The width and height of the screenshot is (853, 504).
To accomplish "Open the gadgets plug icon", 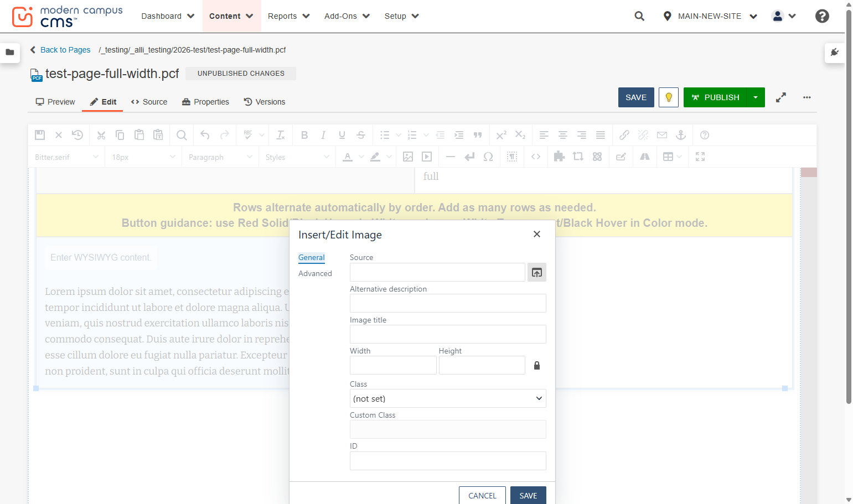I will tap(835, 52).
